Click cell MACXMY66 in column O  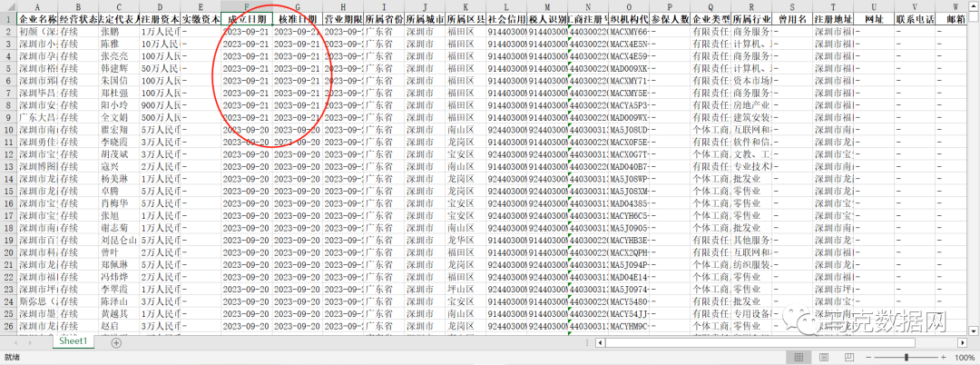click(628, 31)
